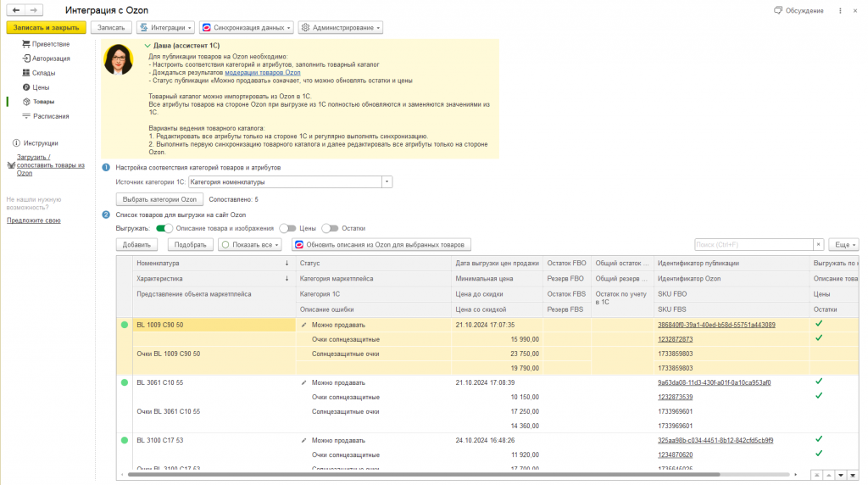Sort by the Номенклатура column arrow
Viewport: 868px width, 485px height.
(287, 264)
